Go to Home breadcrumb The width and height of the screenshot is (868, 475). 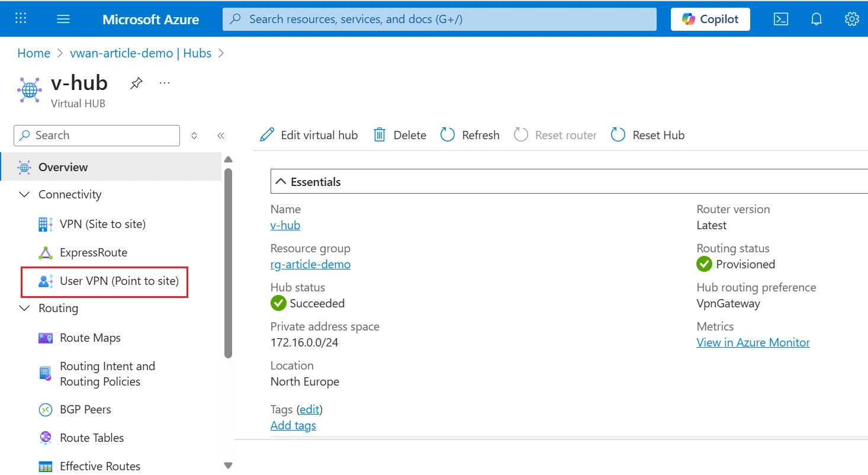tap(34, 53)
